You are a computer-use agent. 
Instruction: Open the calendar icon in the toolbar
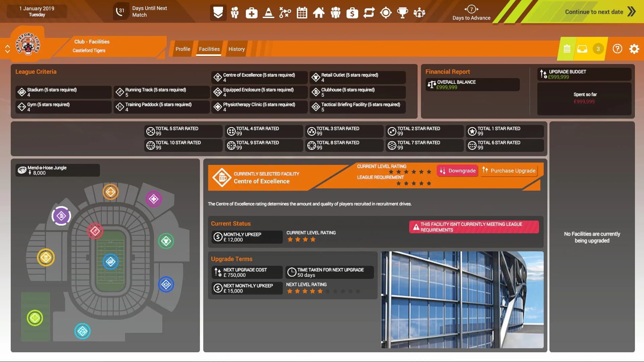(302, 13)
